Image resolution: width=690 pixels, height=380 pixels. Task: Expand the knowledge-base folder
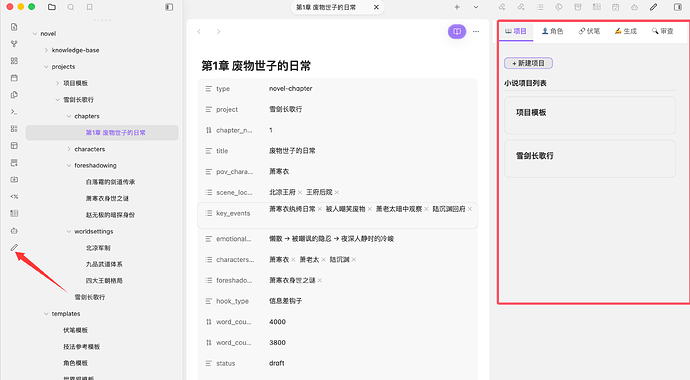tap(46, 50)
